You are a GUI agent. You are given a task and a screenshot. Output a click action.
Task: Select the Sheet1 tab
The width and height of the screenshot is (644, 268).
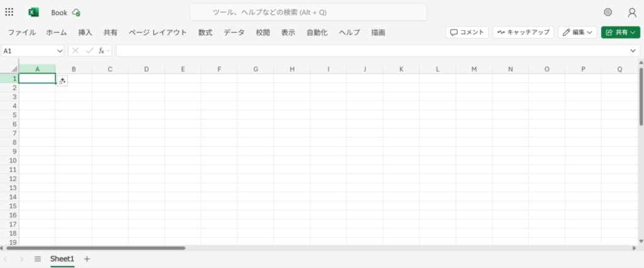point(62,259)
